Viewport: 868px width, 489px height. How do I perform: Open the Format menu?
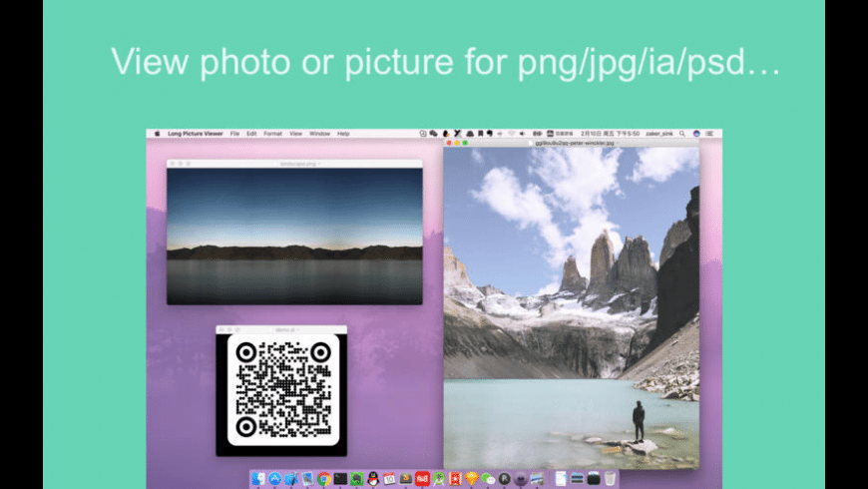coord(273,134)
